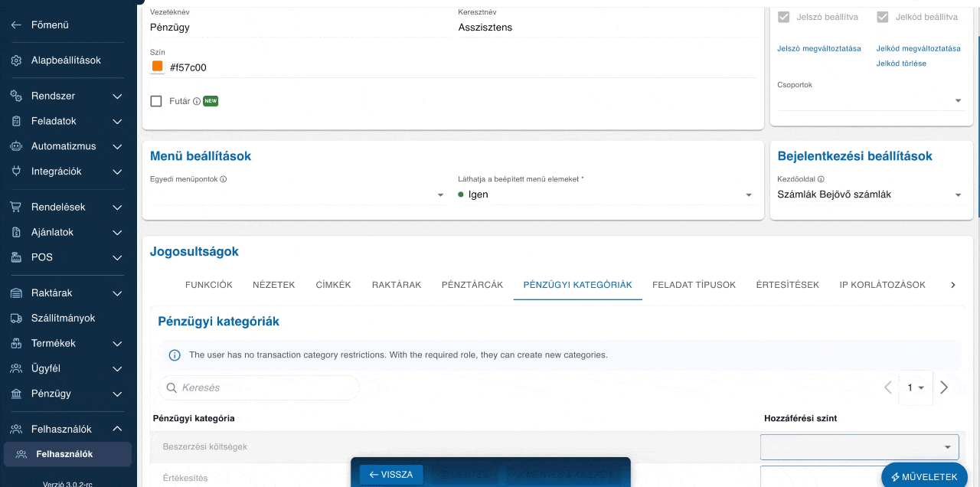The image size is (980, 487).
Task: Switch to the PÉNZTÁRCÁK tab
Action: click(x=472, y=285)
